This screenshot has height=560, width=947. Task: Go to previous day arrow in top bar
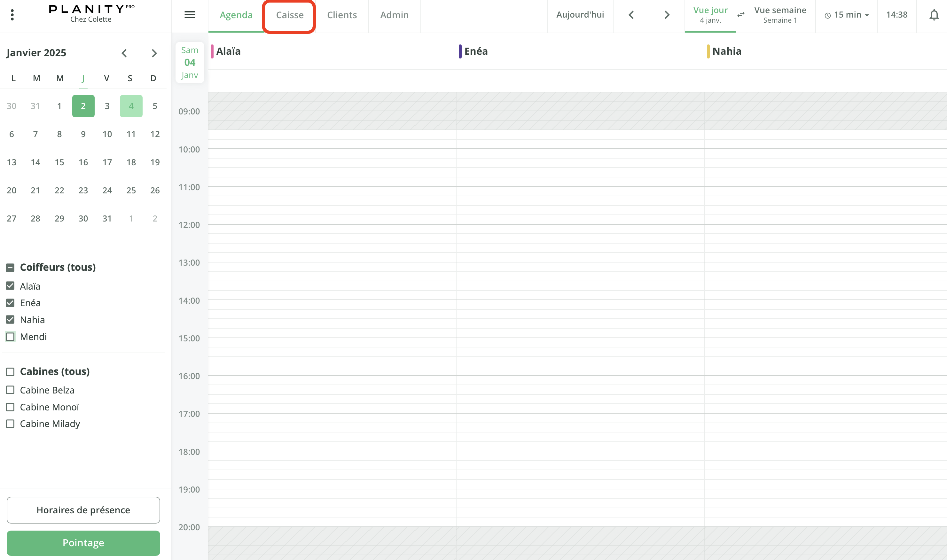click(x=631, y=15)
